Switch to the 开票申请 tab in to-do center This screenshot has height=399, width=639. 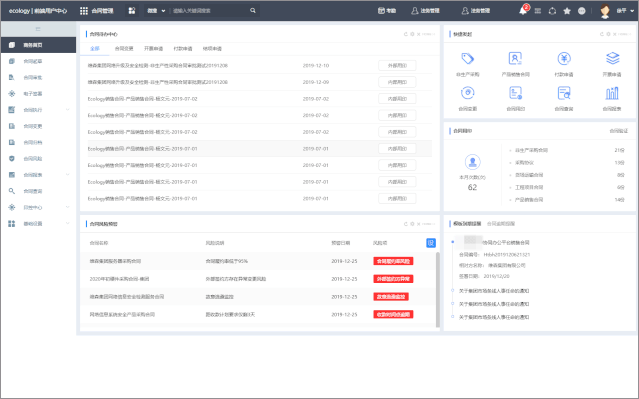(153, 48)
